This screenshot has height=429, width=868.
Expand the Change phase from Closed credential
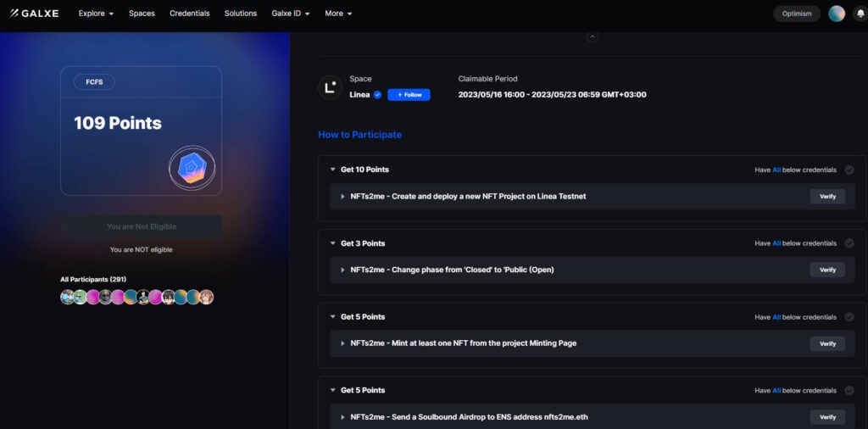point(343,270)
